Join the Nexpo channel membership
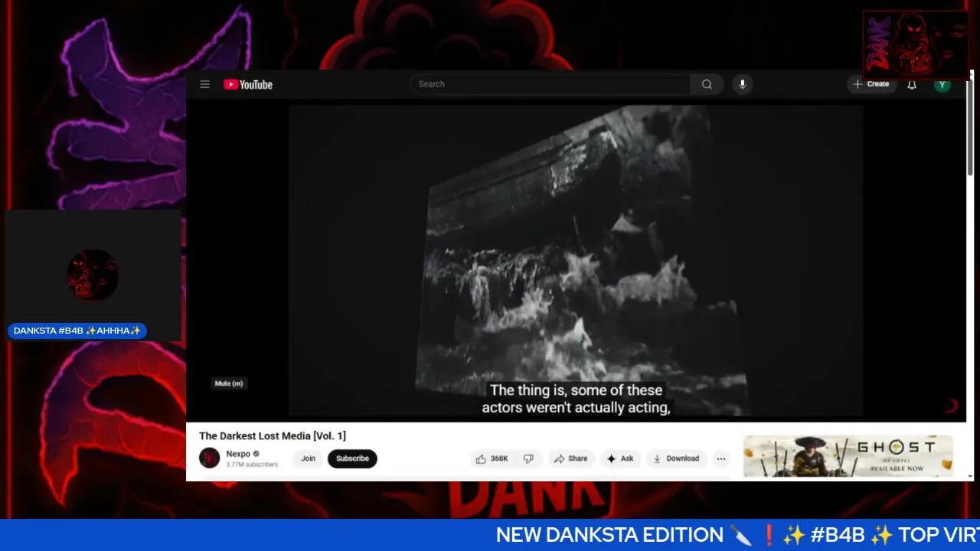This screenshot has width=980, height=551. coord(308,458)
